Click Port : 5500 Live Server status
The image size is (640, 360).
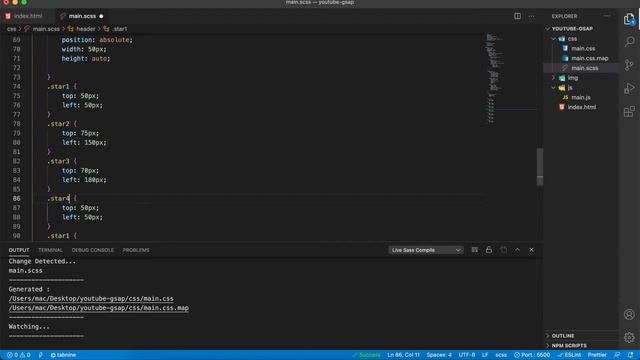(x=532, y=355)
